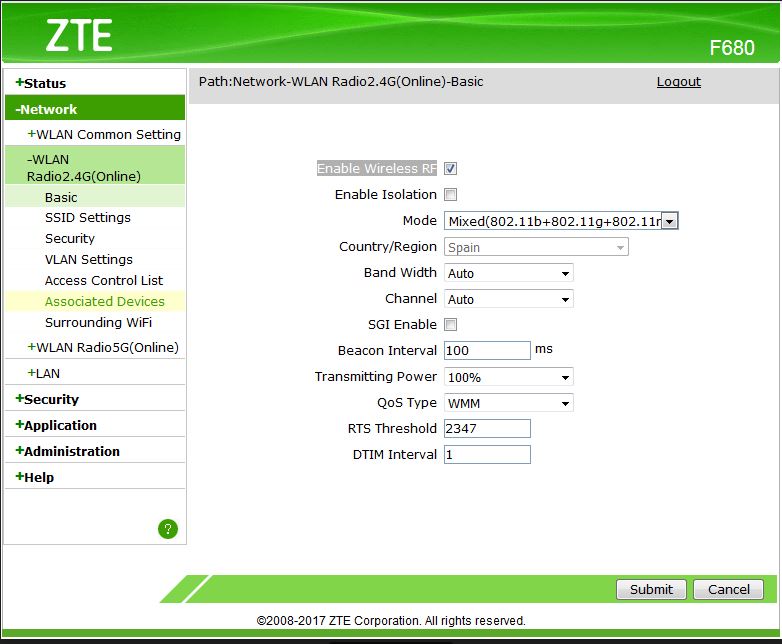Collapse the Network menu section
This screenshot has height=644, width=782.
(x=95, y=109)
